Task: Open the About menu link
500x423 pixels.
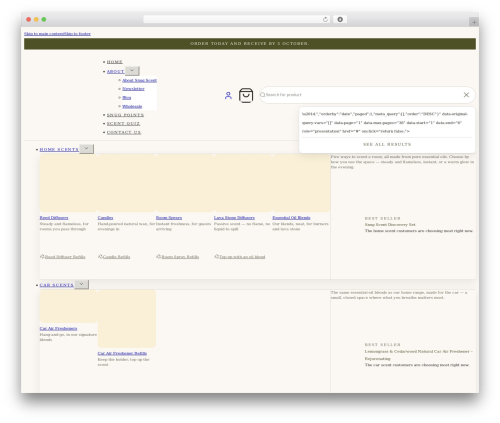Action: pos(115,72)
